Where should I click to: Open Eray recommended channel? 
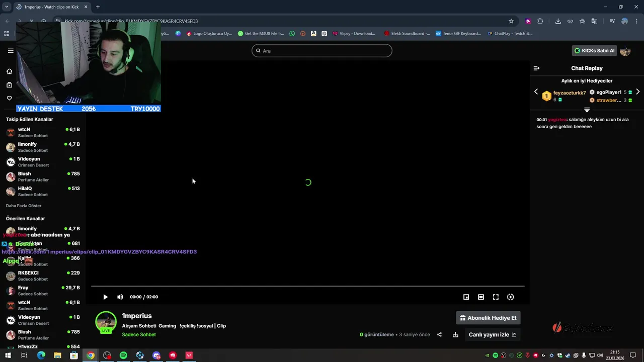43,291
